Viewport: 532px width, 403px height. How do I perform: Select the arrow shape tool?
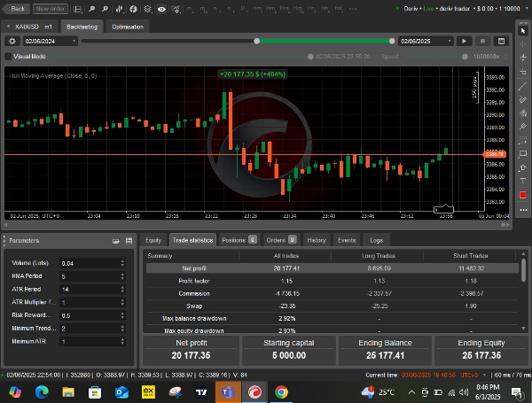[523, 167]
